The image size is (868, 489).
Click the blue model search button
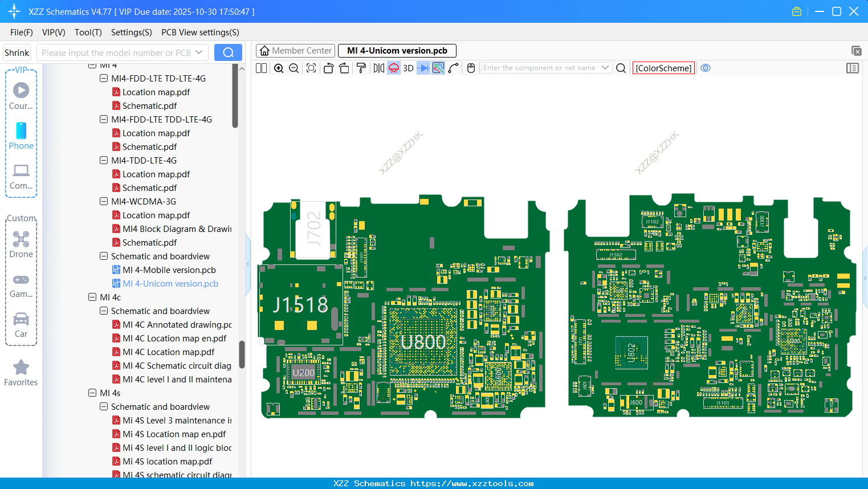click(228, 52)
